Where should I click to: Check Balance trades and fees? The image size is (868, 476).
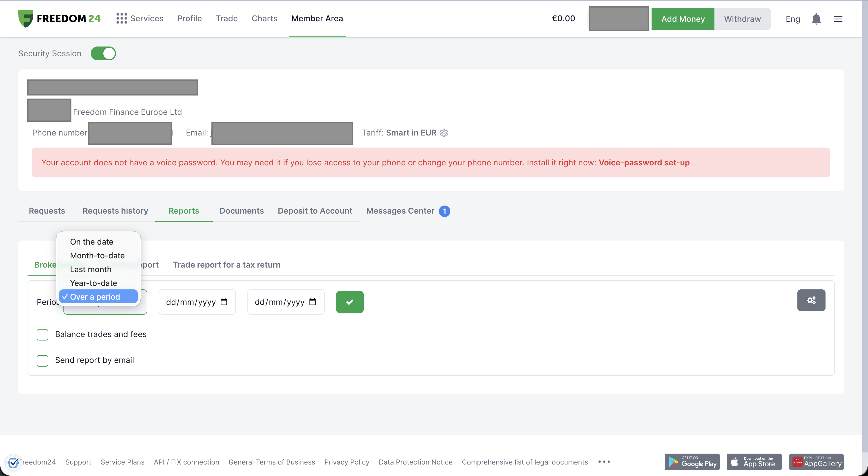coord(42,334)
